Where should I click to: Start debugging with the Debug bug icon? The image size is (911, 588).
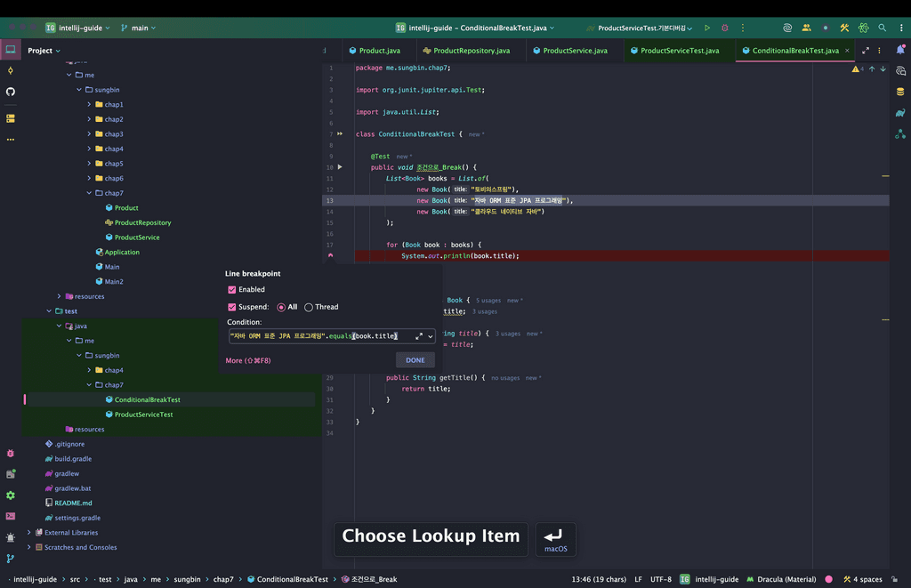pos(725,28)
